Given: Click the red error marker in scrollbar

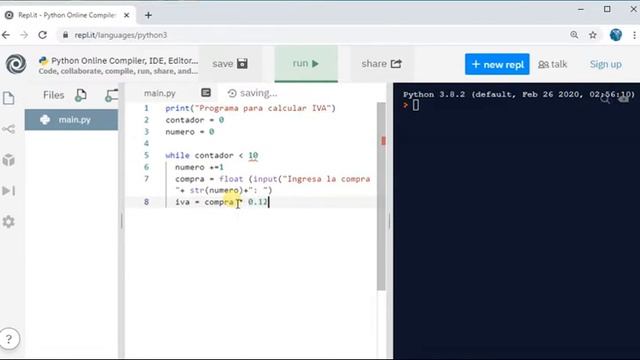Looking at the screenshot, I should click(x=383, y=141).
